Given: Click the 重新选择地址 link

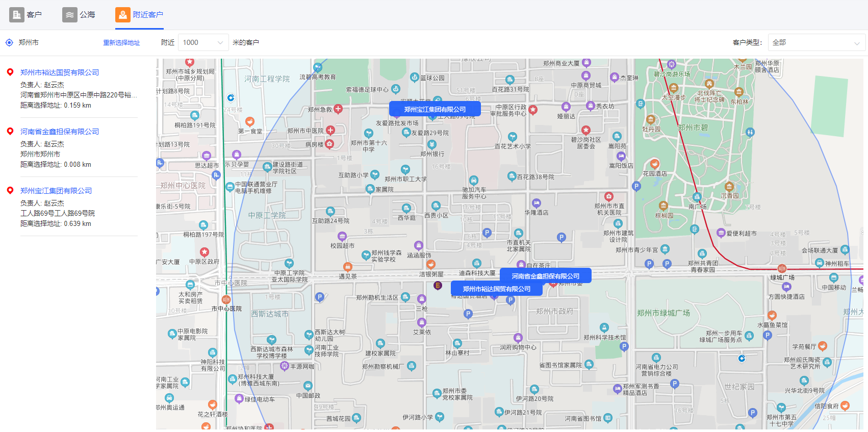Looking at the screenshot, I should 121,43.
